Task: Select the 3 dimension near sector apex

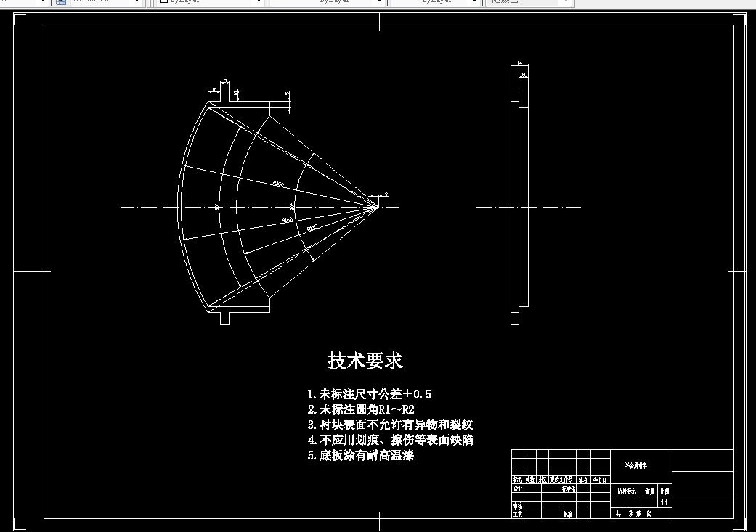Action: click(386, 195)
